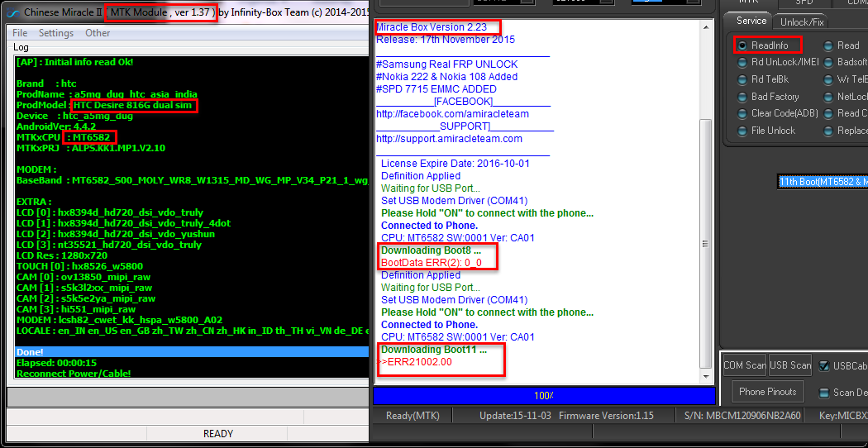Click the Firmware Version:1.15 status entry

pyautogui.click(x=606, y=416)
